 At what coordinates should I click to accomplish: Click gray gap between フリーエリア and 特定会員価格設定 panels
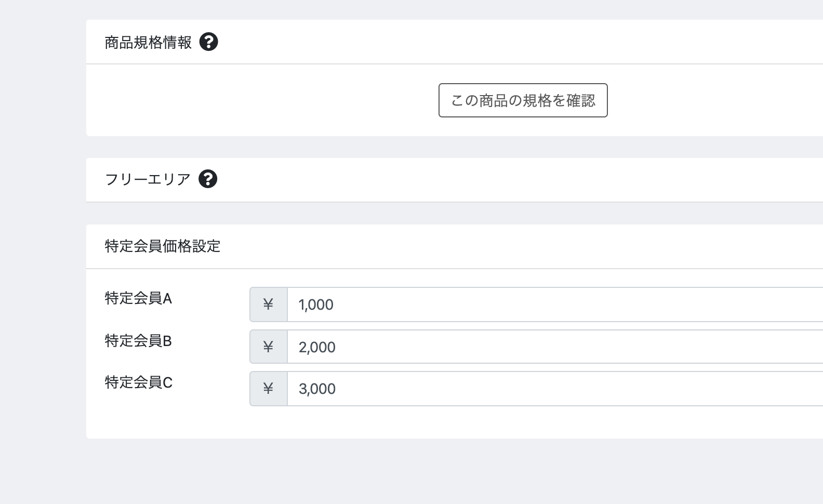(455, 214)
